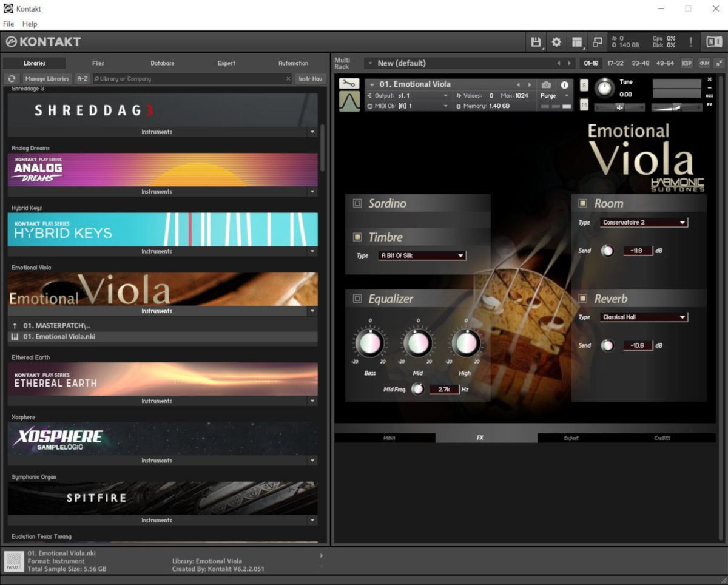This screenshot has height=585, width=728.
Task: Load previous instrument arrow
Action: coord(518,85)
